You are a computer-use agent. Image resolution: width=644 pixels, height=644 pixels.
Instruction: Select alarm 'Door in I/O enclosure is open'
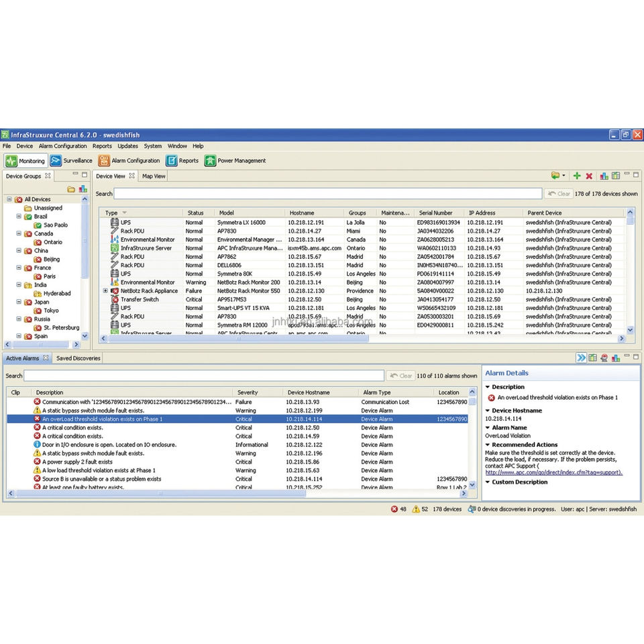237,444
